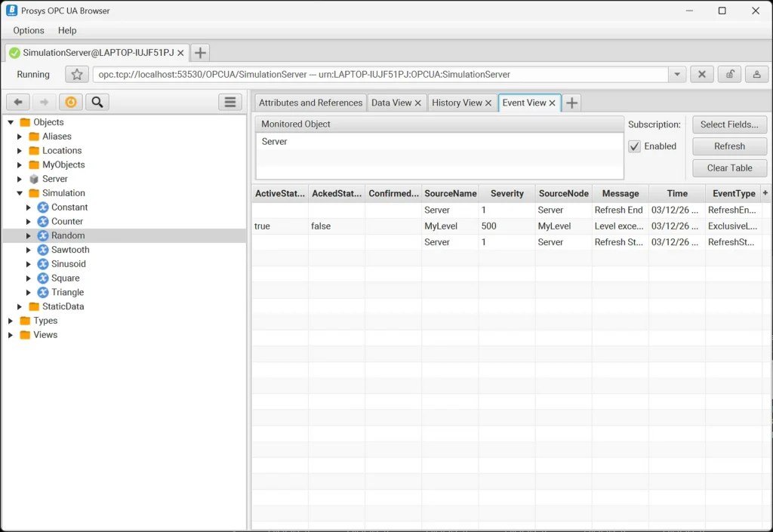Click the Select Fields button
The image size is (773, 532).
[729, 124]
